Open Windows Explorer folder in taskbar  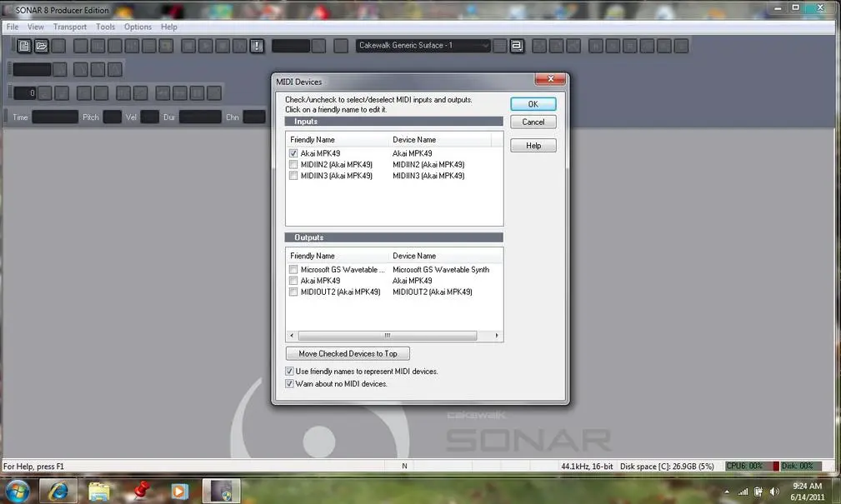[98, 491]
